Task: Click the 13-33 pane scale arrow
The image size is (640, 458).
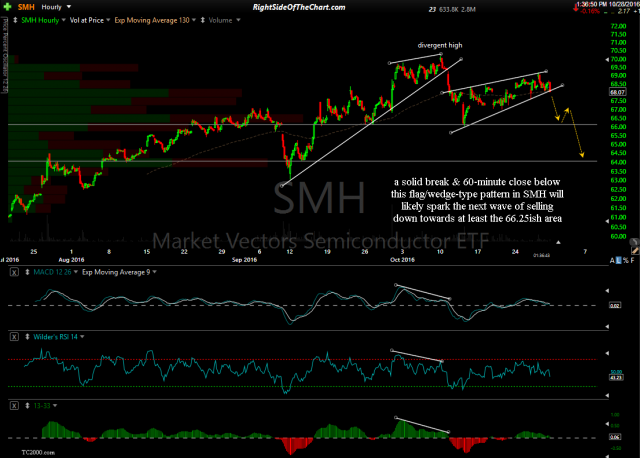Action: click(607, 424)
